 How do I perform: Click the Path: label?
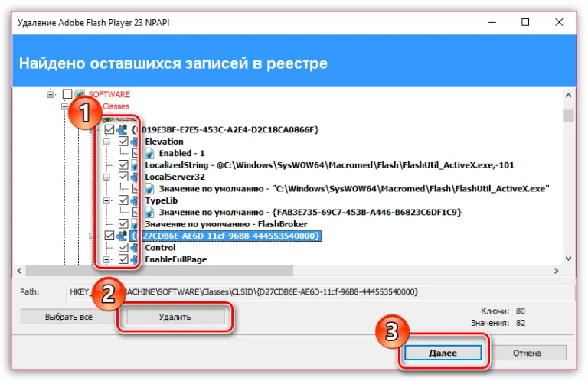click(x=30, y=291)
